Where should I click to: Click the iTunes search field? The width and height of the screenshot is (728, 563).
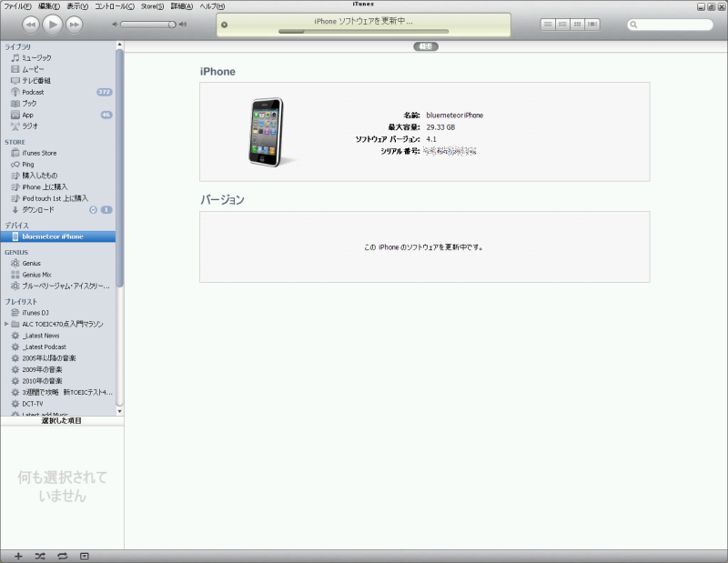click(x=671, y=25)
